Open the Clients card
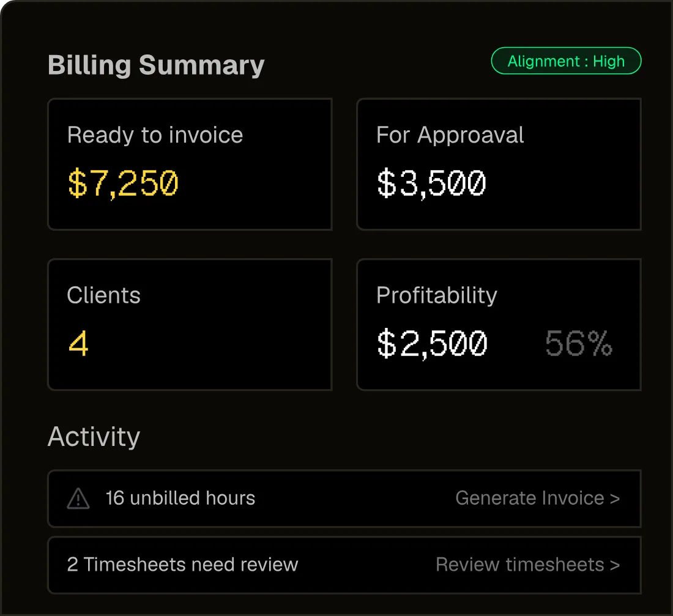 pyautogui.click(x=190, y=325)
